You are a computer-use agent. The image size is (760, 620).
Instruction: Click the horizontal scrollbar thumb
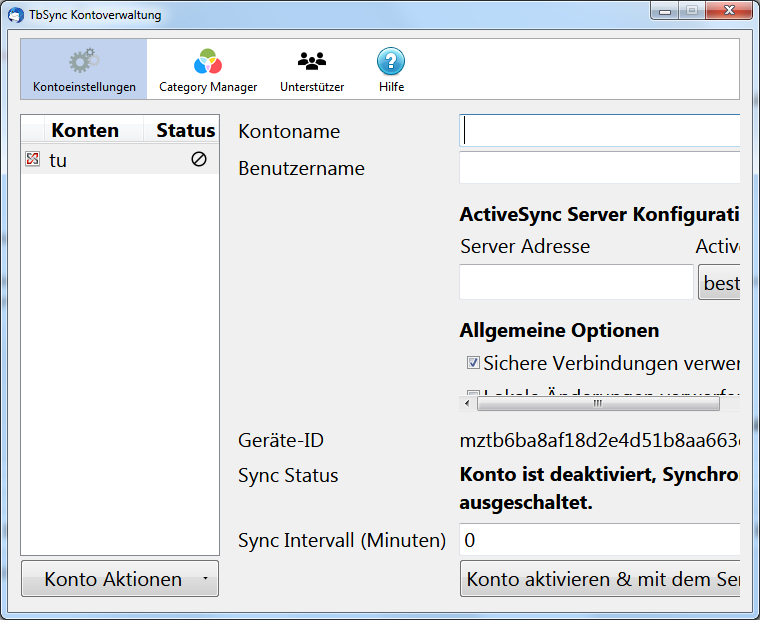(597, 404)
